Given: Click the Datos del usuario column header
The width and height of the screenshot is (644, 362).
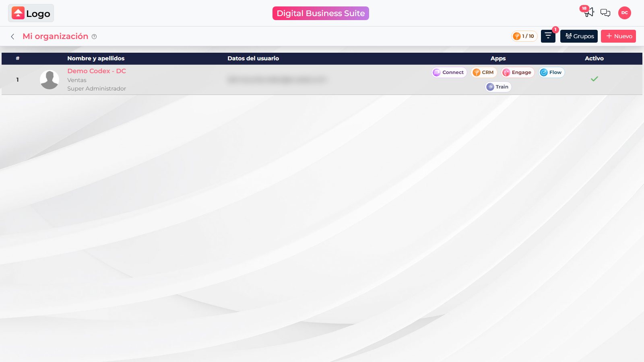Looking at the screenshot, I should (253, 58).
